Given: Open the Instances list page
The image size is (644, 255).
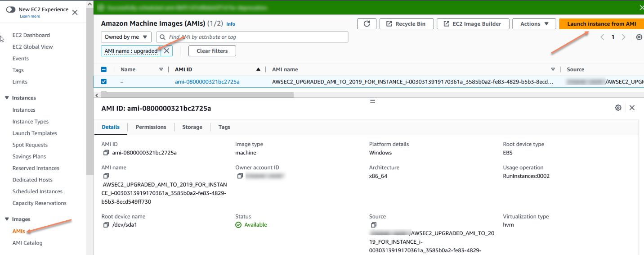Looking at the screenshot, I should 24,110.
